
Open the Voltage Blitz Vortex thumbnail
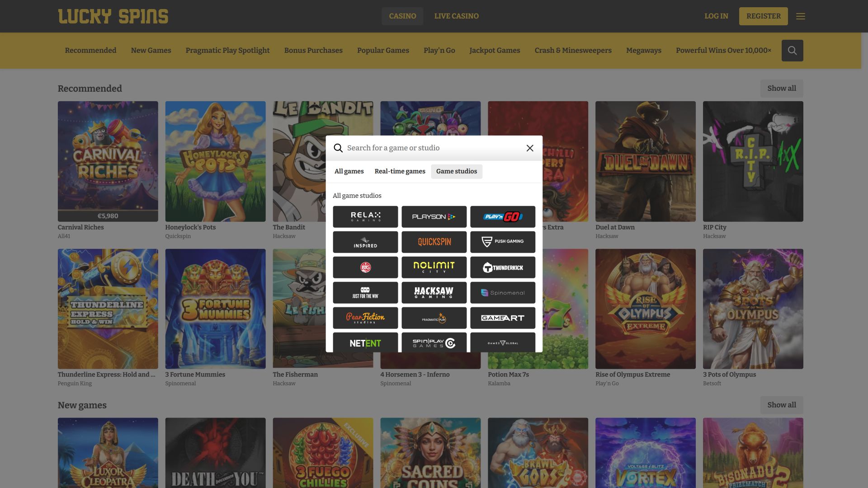tap(646, 453)
